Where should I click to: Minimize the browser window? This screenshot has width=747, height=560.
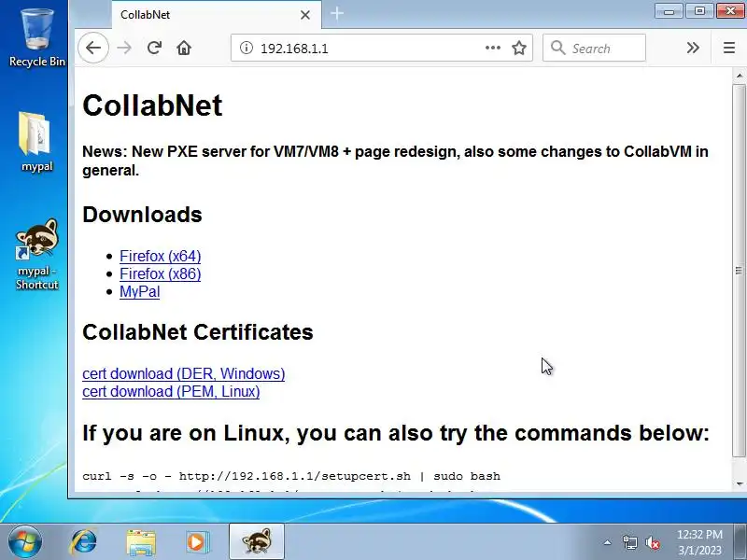click(x=669, y=11)
